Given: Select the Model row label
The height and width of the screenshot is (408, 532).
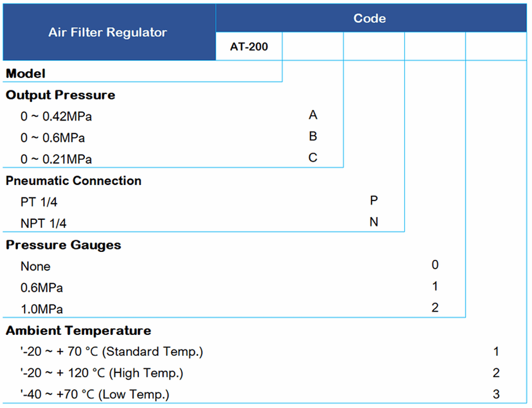Looking at the screenshot, I should click(x=26, y=74).
